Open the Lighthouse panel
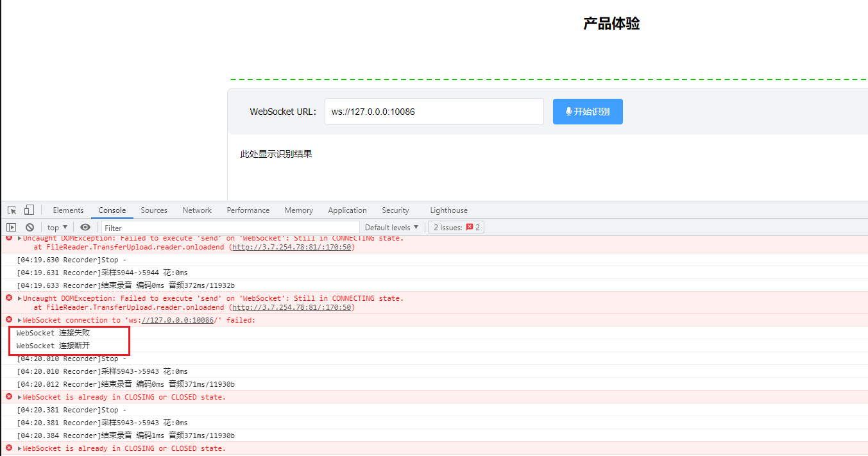This screenshot has width=868, height=456. [x=448, y=210]
